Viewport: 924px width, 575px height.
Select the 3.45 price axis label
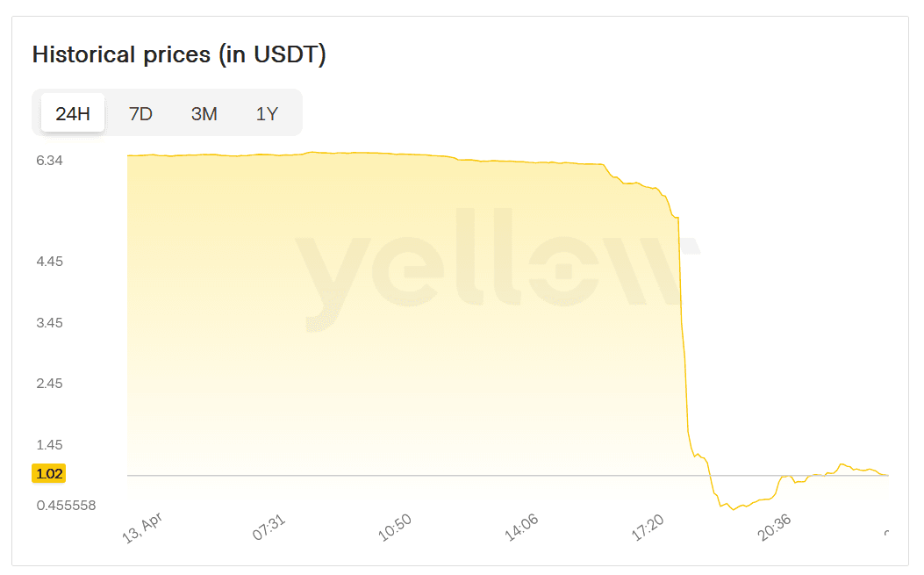[49, 323]
